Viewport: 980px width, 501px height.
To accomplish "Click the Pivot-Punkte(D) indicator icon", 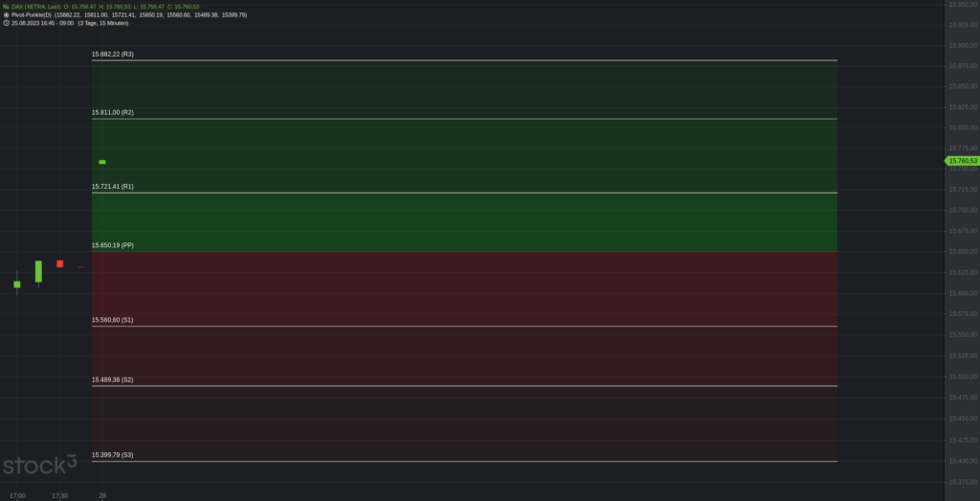I will [x=6, y=14].
